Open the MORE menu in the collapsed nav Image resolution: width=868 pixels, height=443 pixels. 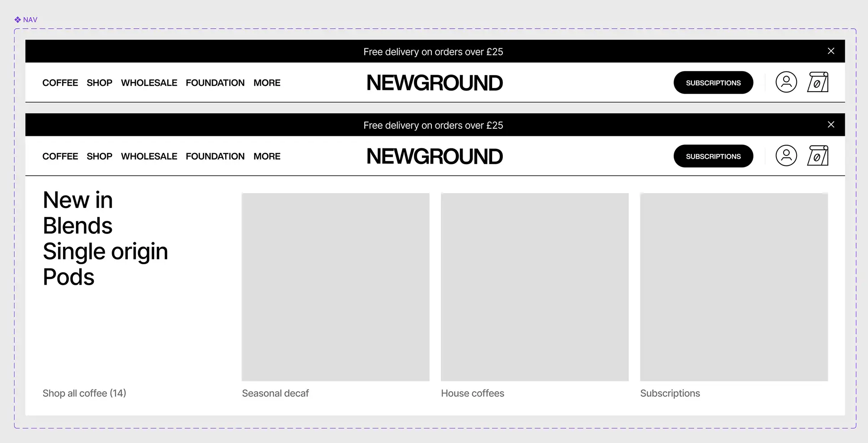coord(267,83)
